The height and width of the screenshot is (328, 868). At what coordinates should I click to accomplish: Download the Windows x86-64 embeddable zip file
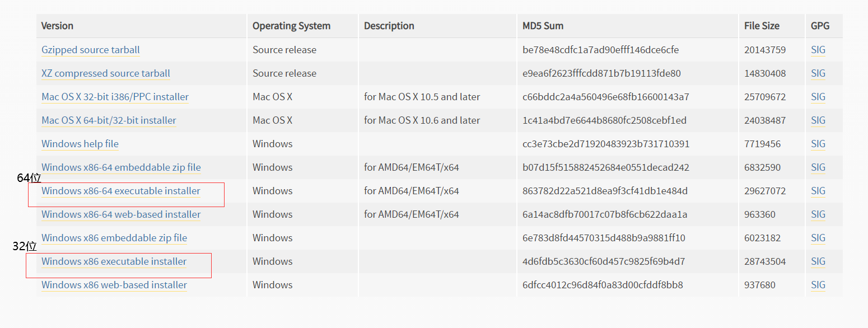[x=121, y=167]
